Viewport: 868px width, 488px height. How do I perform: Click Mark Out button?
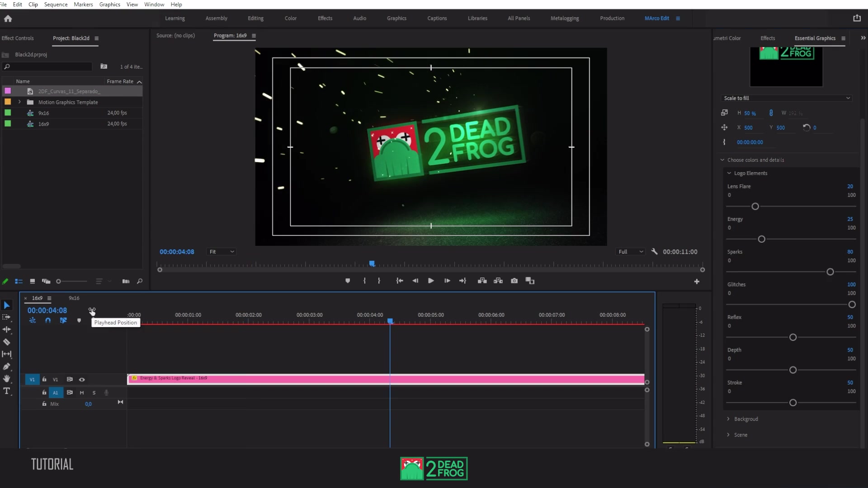[x=379, y=281]
